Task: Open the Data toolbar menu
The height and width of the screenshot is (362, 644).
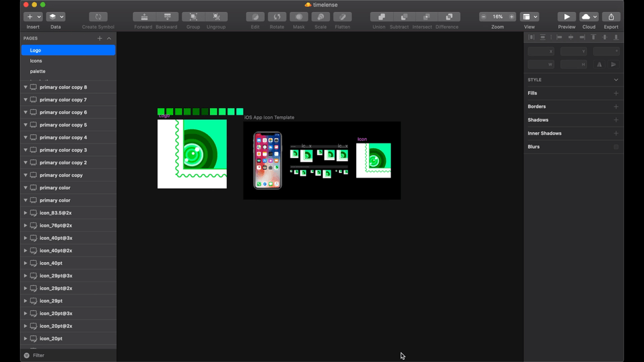Action: (x=56, y=17)
